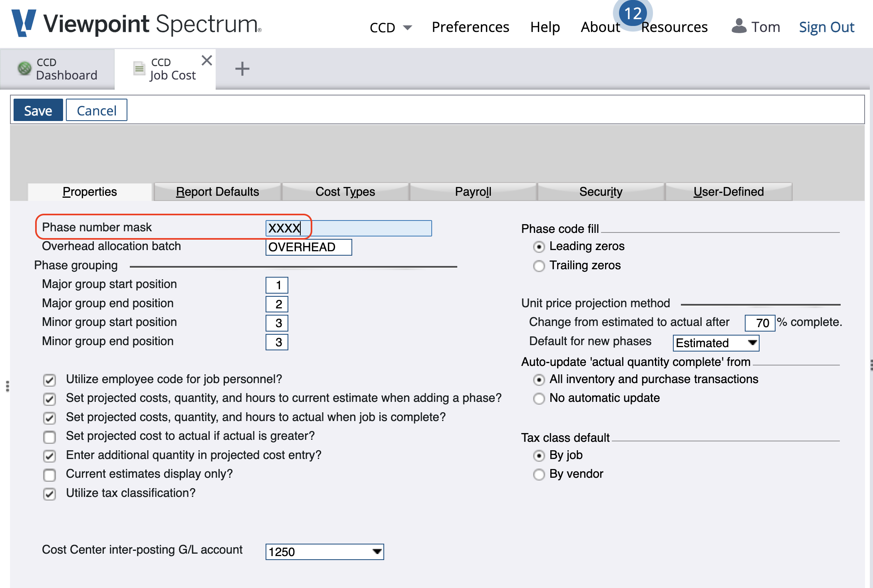Image resolution: width=873 pixels, height=588 pixels.
Task: Click Major group end position field
Action: coord(277,304)
